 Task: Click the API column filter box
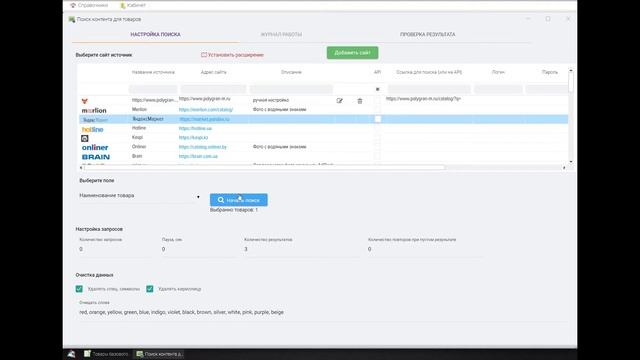pyautogui.click(x=378, y=89)
